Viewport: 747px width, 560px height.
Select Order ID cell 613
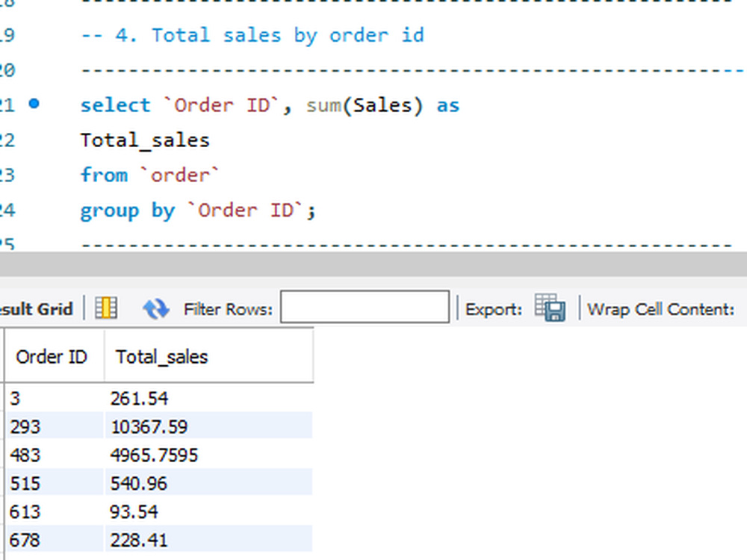(x=55, y=511)
